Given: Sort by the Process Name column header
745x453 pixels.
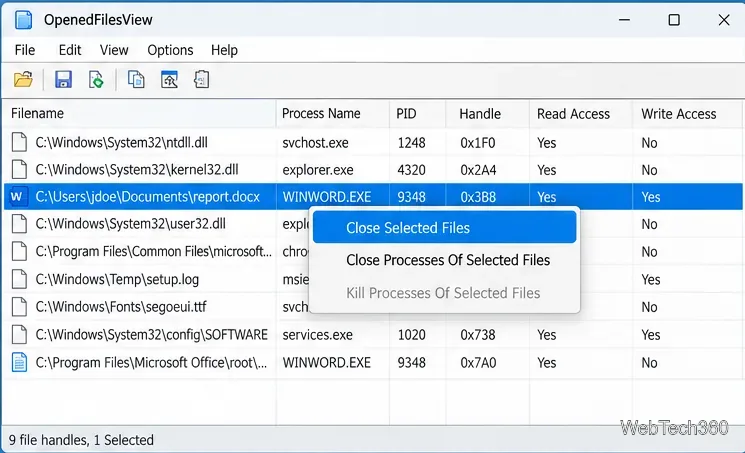Looking at the screenshot, I should coord(333,114).
